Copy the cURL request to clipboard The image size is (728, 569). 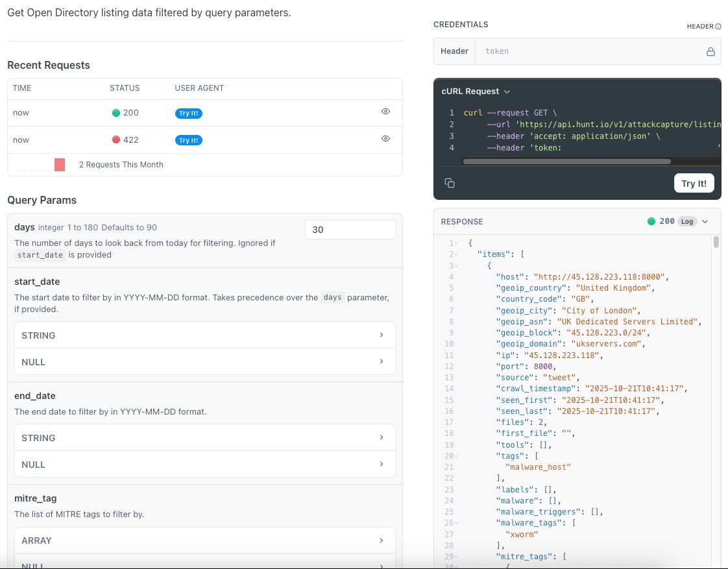[x=450, y=183]
